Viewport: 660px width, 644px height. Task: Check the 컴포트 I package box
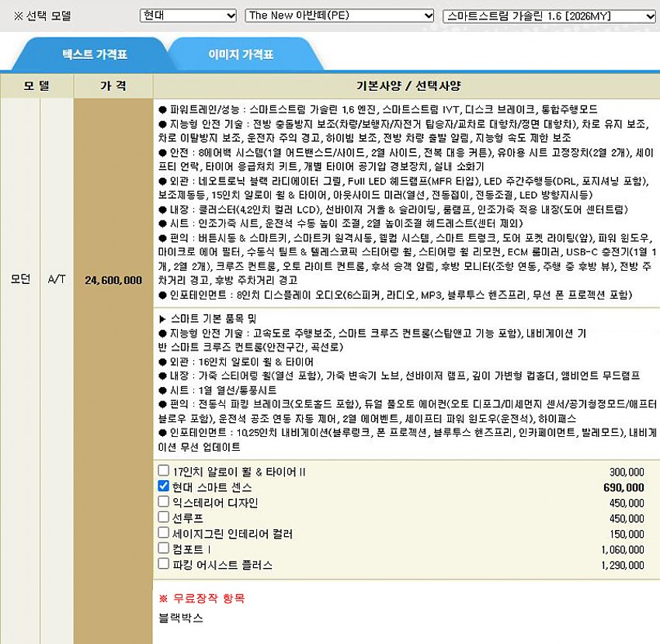pyautogui.click(x=163, y=549)
